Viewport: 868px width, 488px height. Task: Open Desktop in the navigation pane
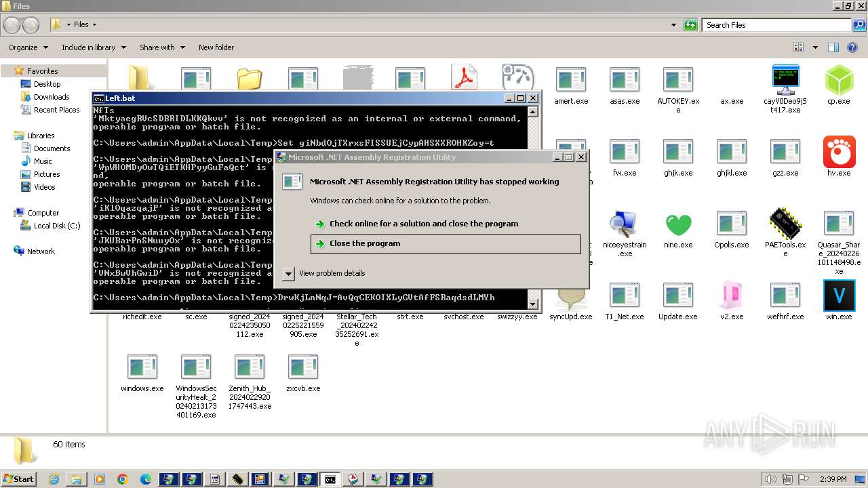click(x=47, y=84)
